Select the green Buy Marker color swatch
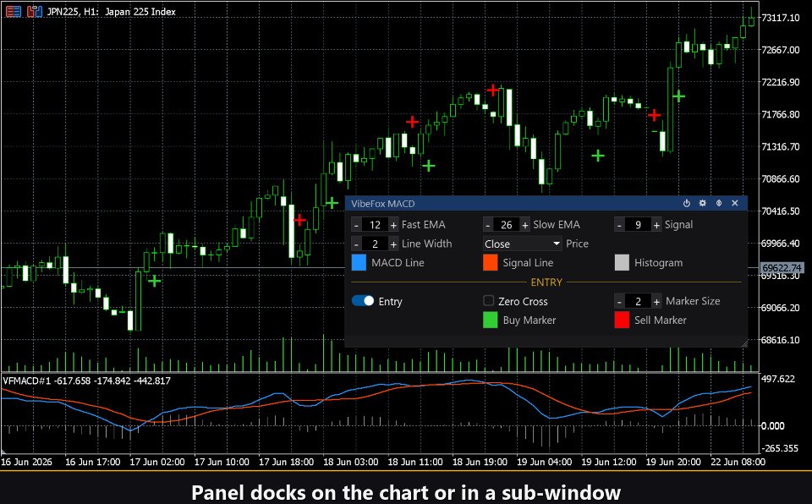 490,320
